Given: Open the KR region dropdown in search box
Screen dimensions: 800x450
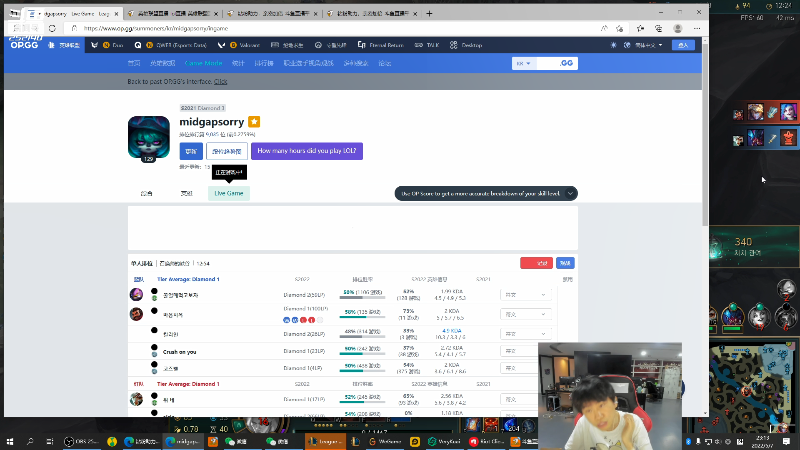Looking at the screenshot, I should click(523, 63).
